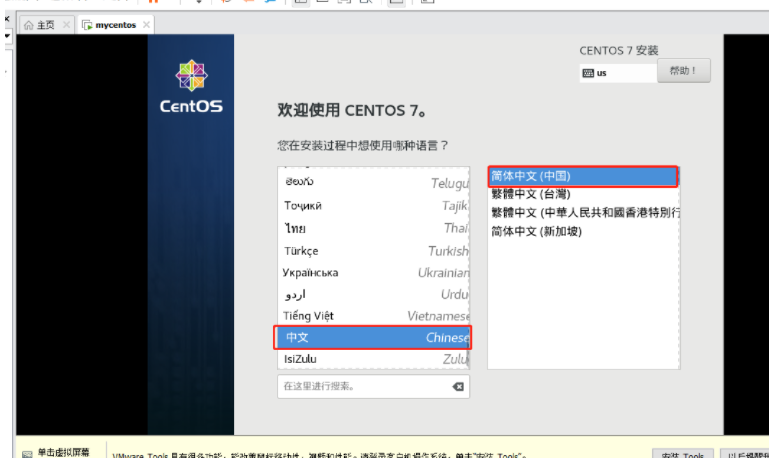Choose 繁體中文 Hong Kong locale

[583, 213]
